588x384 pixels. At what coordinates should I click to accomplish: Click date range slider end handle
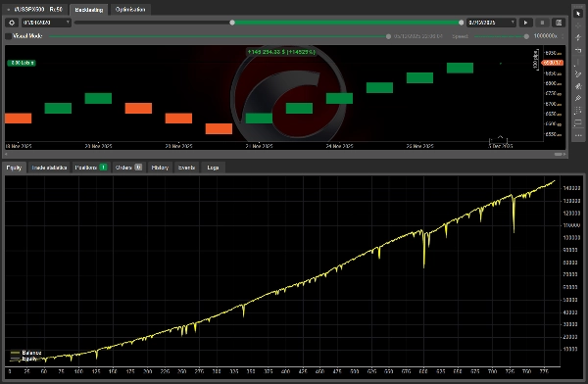(461, 23)
